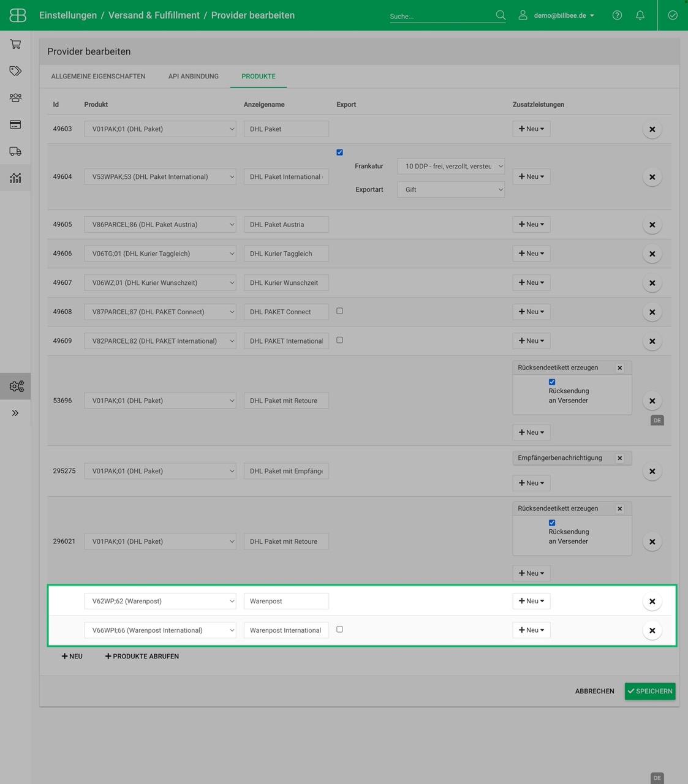
Task: Open product dropdown for row 49603
Action: (x=160, y=129)
